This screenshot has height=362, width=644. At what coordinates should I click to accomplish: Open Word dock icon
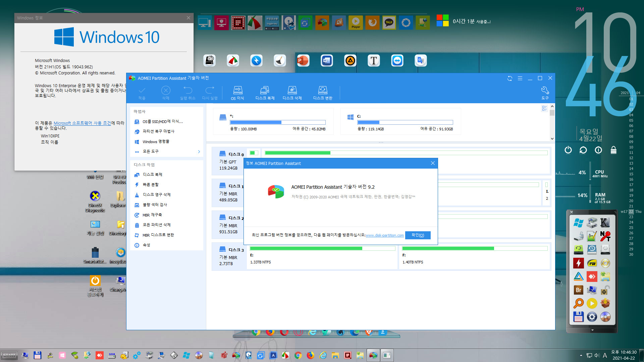click(327, 61)
